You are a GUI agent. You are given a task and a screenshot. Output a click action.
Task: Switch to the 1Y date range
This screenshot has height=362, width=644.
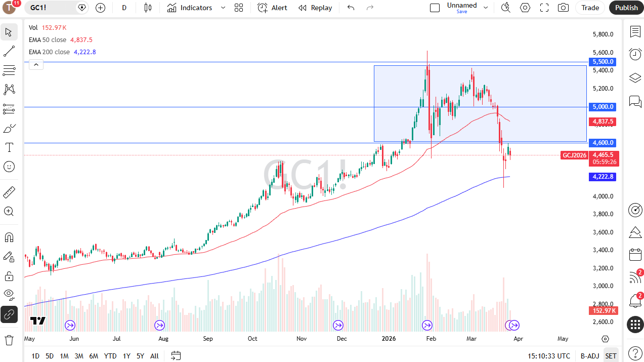(x=126, y=356)
